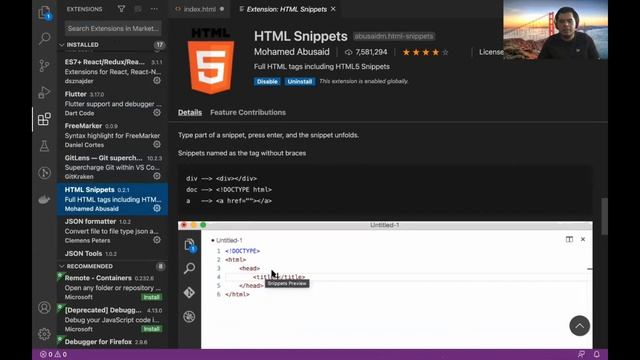This screenshot has height=360, width=640.
Task: Open the Accounts icon
Action: coord(44,307)
